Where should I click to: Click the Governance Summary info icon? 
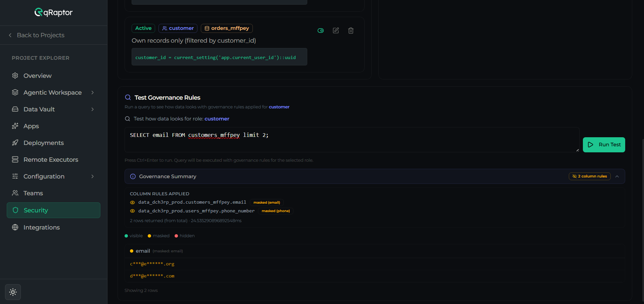point(133,176)
